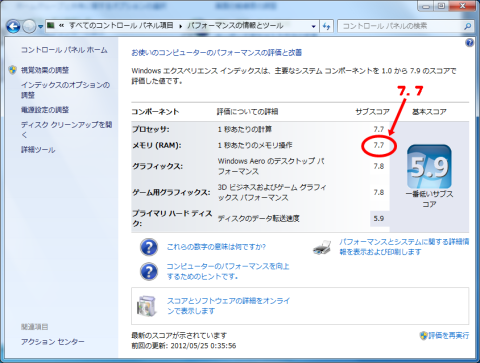Click the サブスコア column header

click(372, 112)
